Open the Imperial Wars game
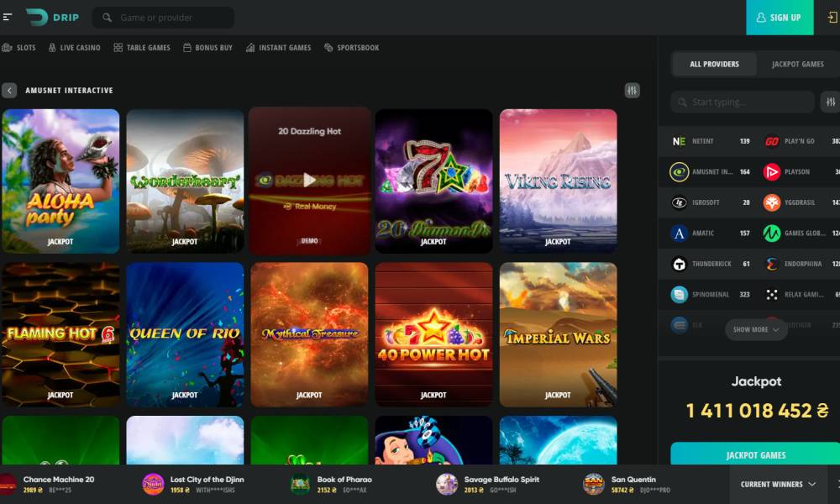Image resolution: width=840 pixels, height=504 pixels. [558, 334]
